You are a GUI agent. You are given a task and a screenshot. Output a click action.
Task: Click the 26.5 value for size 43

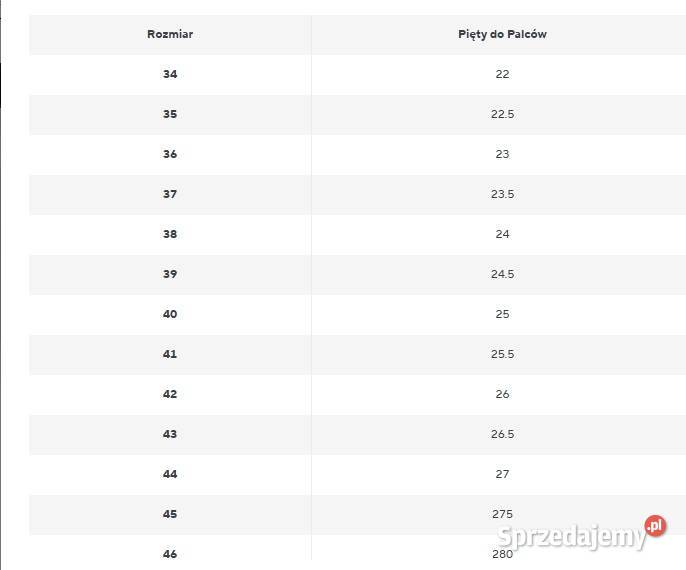coord(502,434)
